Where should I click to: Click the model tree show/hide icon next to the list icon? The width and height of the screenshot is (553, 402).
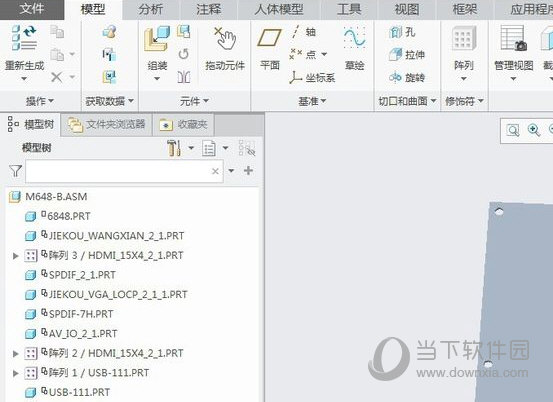(x=247, y=148)
